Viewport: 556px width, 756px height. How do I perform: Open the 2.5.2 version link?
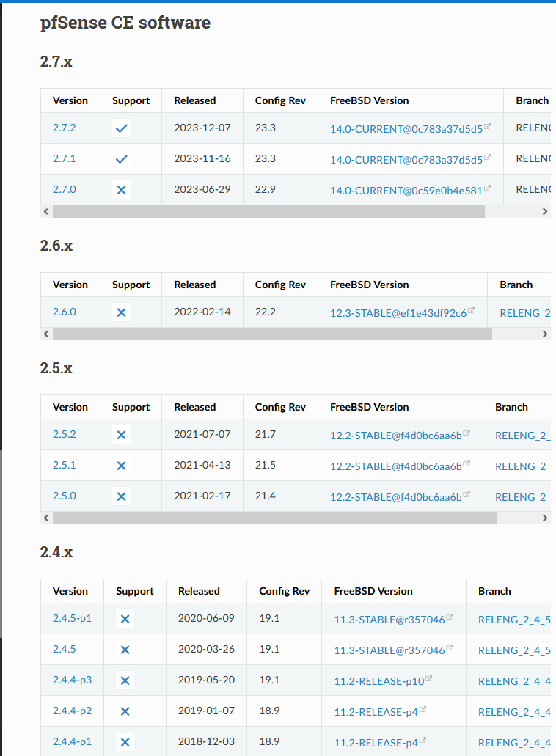tap(64, 434)
